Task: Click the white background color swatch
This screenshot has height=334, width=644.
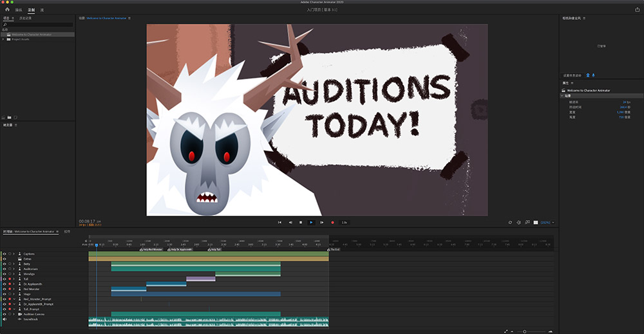Action: [x=536, y=223]
